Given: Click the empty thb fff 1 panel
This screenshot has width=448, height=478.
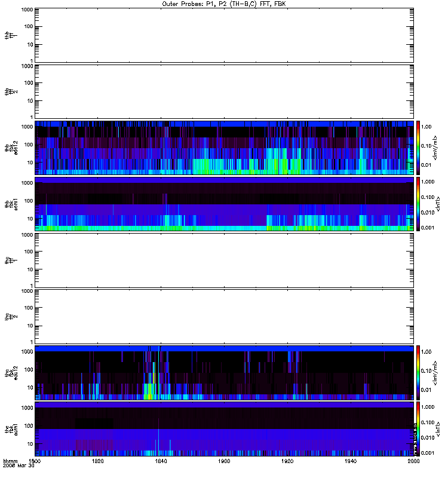Looking at the screenshot, I should click(224, 35).
